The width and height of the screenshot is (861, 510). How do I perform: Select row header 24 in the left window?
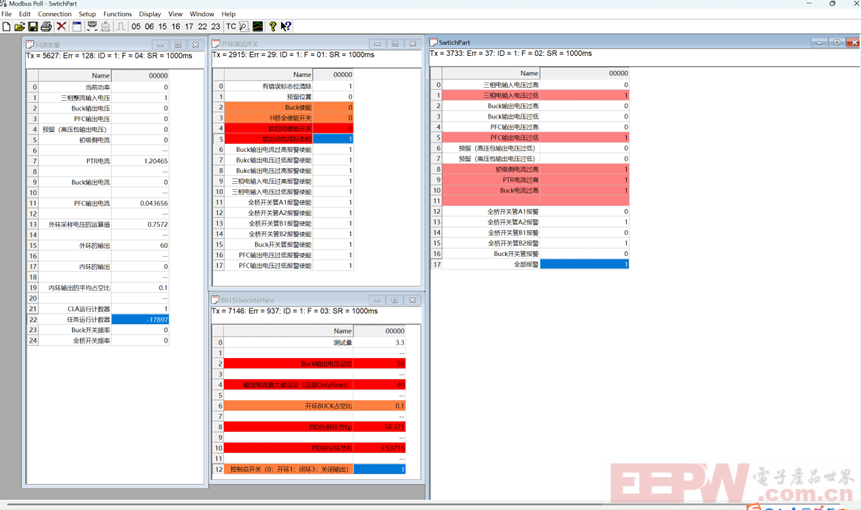pos(33,340)
